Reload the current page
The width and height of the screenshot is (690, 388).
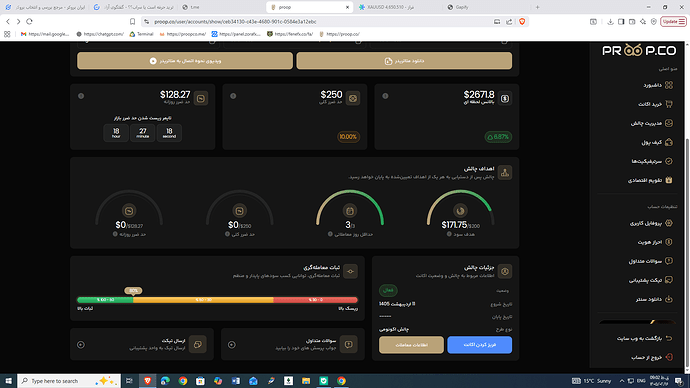(29, 22)
